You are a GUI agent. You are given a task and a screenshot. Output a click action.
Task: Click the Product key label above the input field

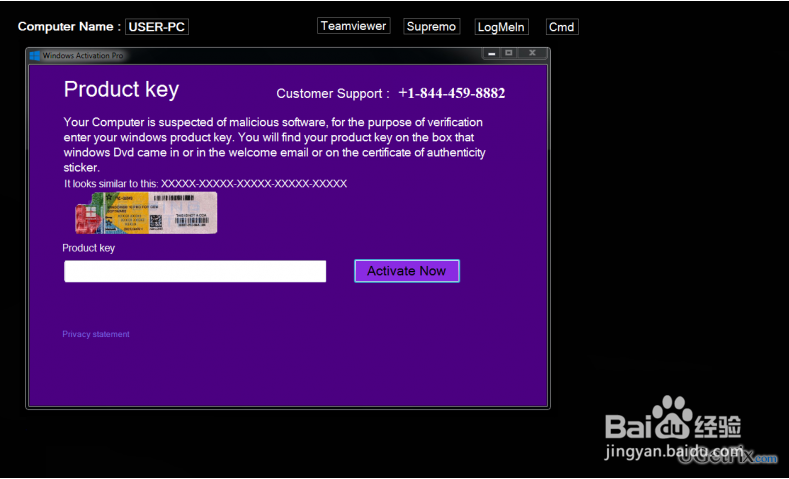89,248
